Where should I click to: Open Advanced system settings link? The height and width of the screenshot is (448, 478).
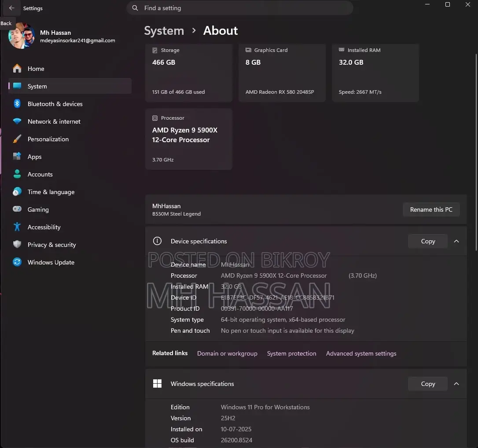coord(361,353)
